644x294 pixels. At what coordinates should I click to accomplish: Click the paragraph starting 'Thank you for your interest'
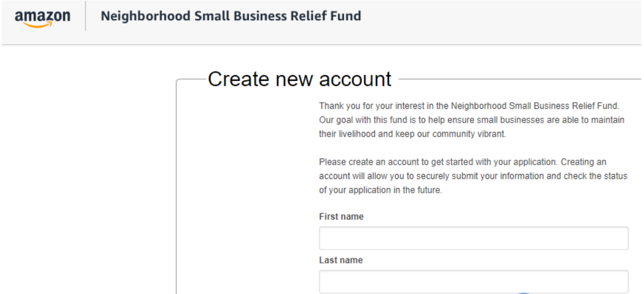pos(469,106)
